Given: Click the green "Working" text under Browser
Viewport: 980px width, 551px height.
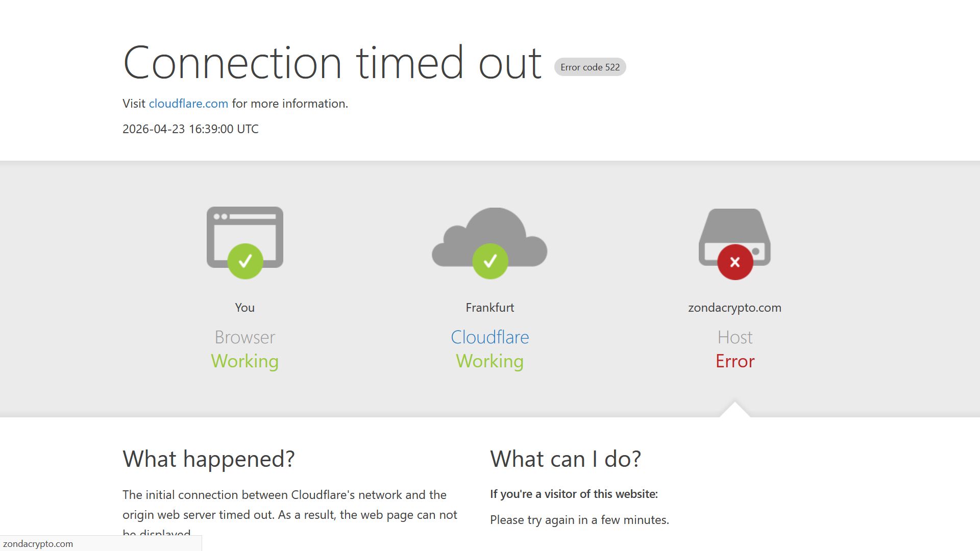Looking at the screenshot, I should [x=245, y=361].
